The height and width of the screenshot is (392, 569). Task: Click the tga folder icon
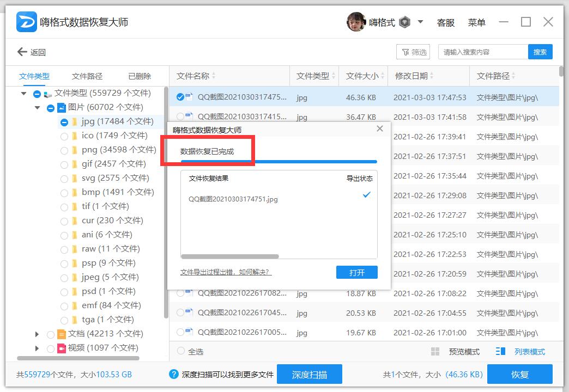74,320
